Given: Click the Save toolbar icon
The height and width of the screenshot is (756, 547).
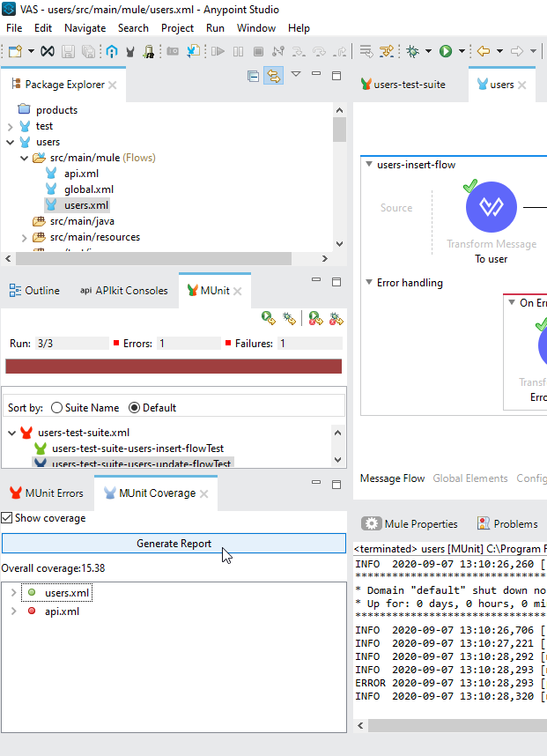Looking at the screenshot, I should click(69, 51).
